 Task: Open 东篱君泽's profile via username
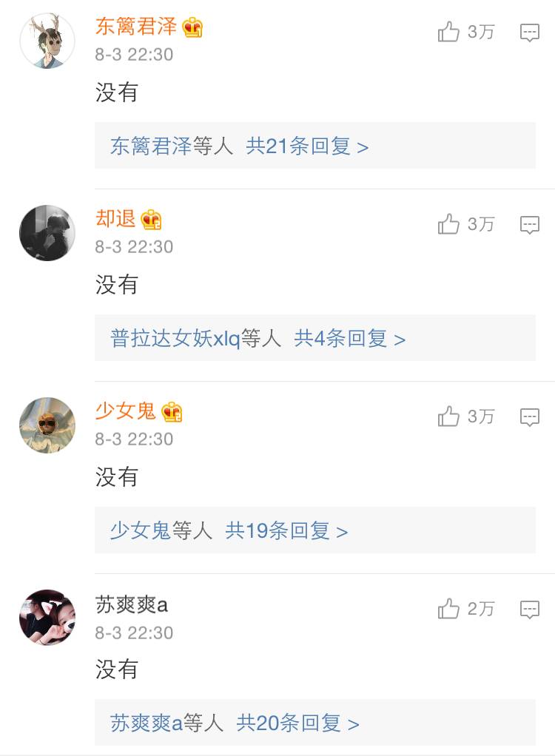[136, 27]
